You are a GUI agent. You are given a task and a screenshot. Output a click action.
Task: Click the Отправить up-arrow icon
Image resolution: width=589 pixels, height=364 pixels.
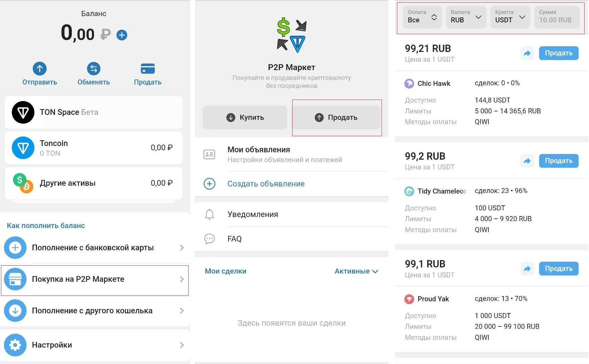[x=40, y=69]
